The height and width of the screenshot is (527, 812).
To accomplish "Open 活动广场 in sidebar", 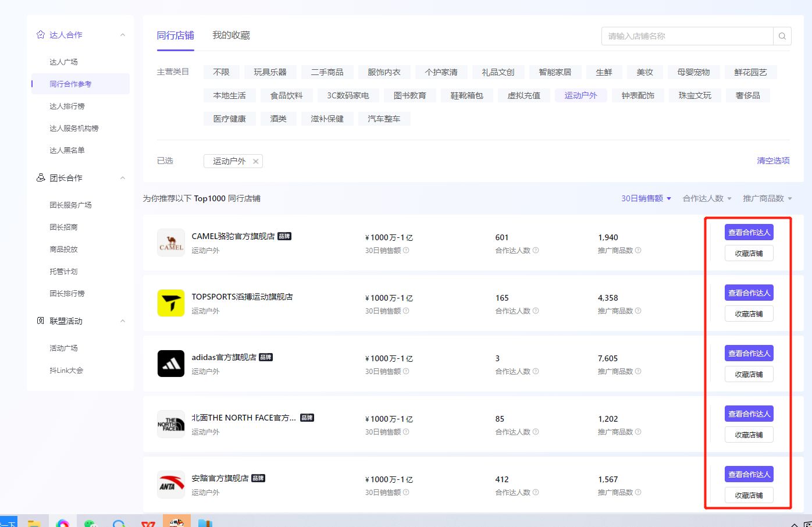I will [x=63, y=348].
